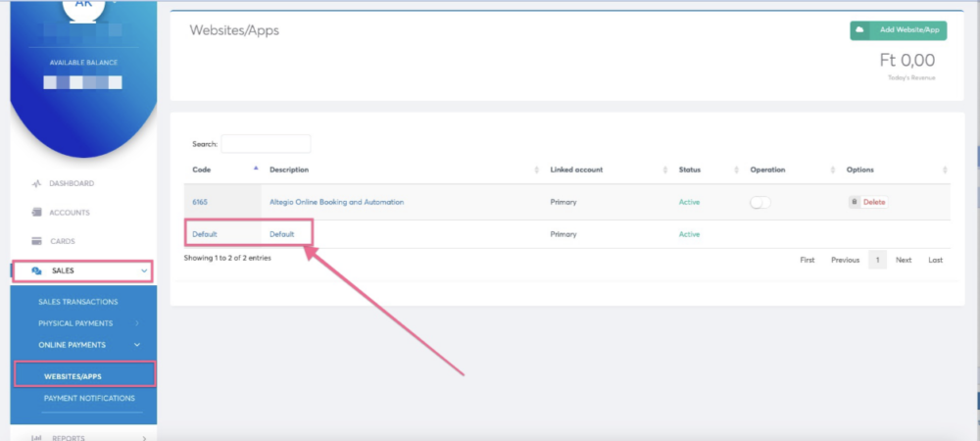Collapse the Sales menu chevron
The height and width of the screenshot is (441, 980).
click(144, 270)
